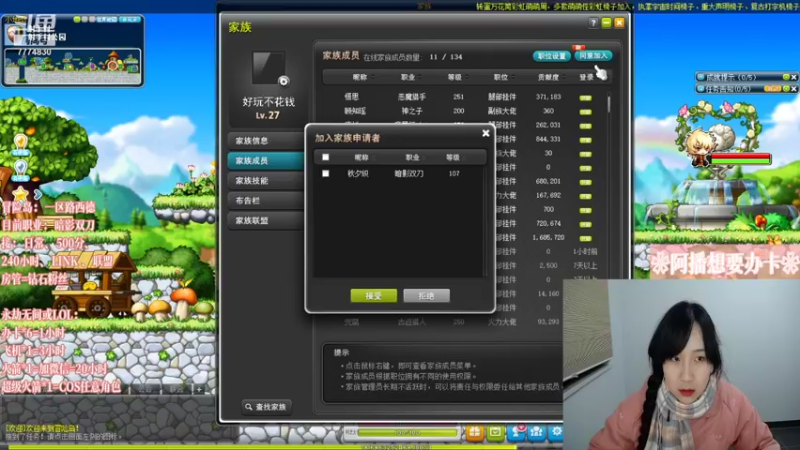Open the character icon with red notification
The image size is (800, 450).
pyautogui.click(x=516, y=433)
